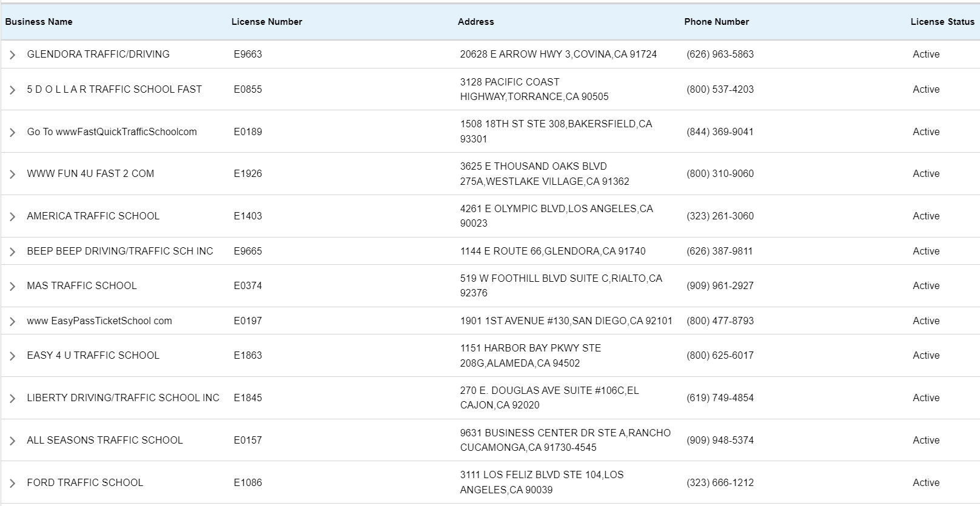
Task: Click the Address column header
Action: pyautogui.click(x=475, y=22)
